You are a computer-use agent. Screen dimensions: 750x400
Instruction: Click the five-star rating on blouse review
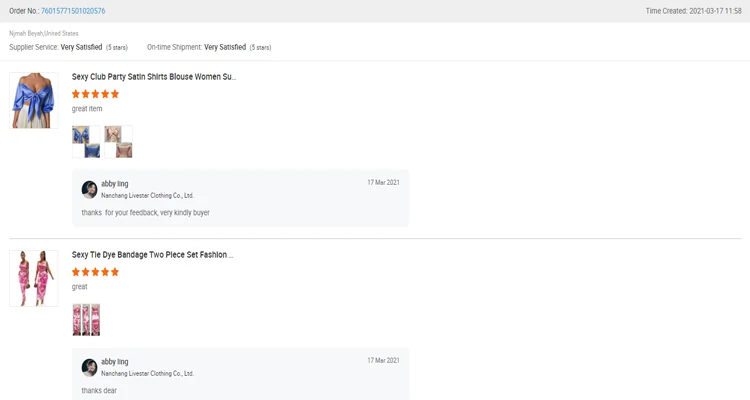96,94
